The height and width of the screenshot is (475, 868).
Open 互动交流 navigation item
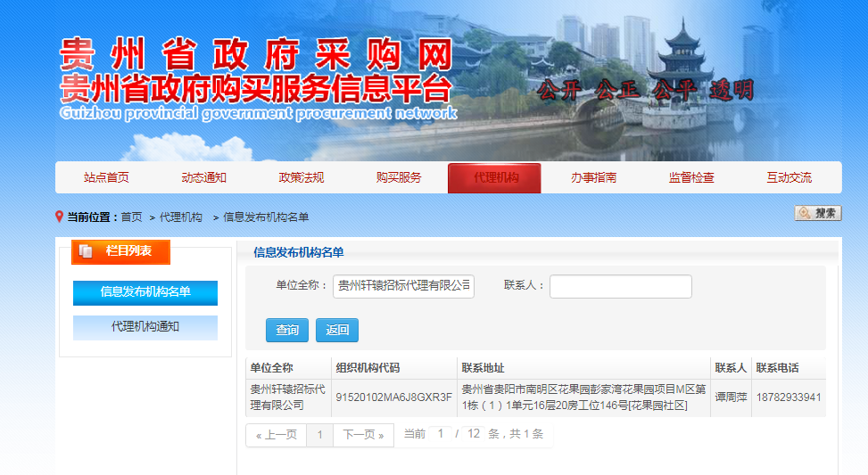click(789, 177)
